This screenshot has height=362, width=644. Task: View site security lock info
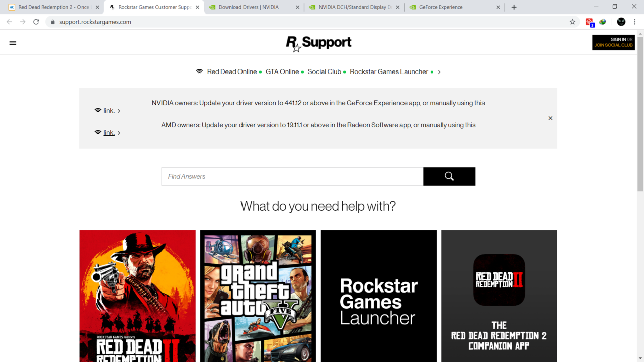coord(52,22)
